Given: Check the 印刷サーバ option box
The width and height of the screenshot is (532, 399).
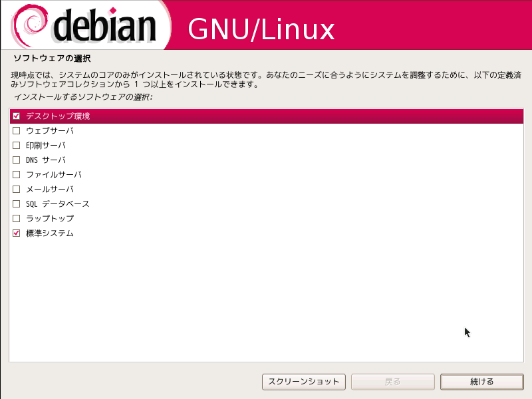Looking at the screenshot, I should (x=16, y=145).
